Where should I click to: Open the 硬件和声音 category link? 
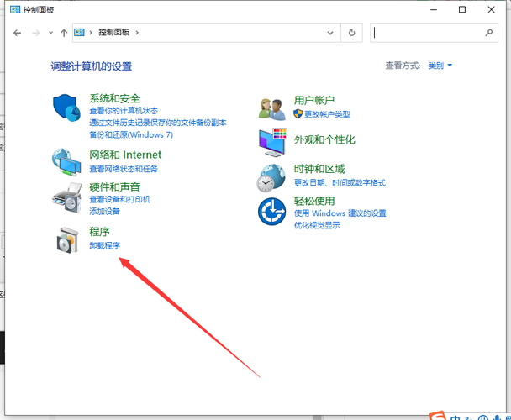tap(114, 187)
